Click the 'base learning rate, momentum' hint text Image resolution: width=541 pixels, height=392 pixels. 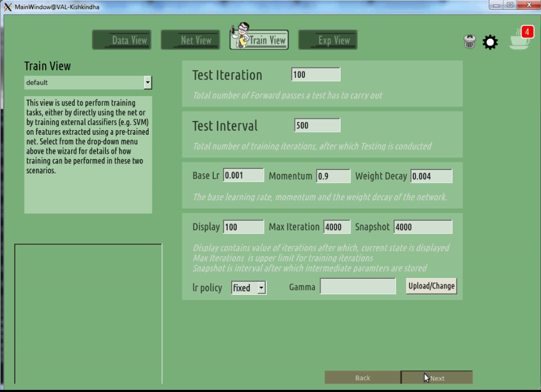pos(320,197)
